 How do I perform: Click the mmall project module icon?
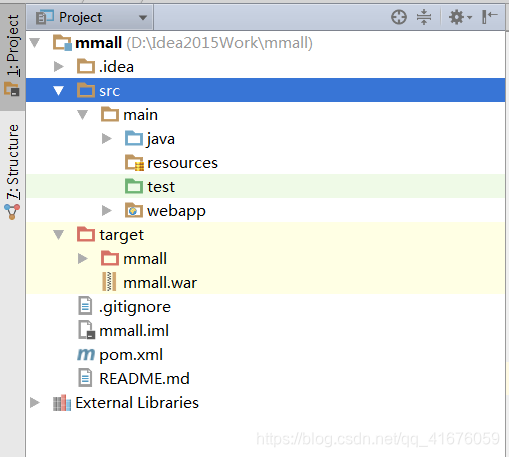click(x=62, y=43)
